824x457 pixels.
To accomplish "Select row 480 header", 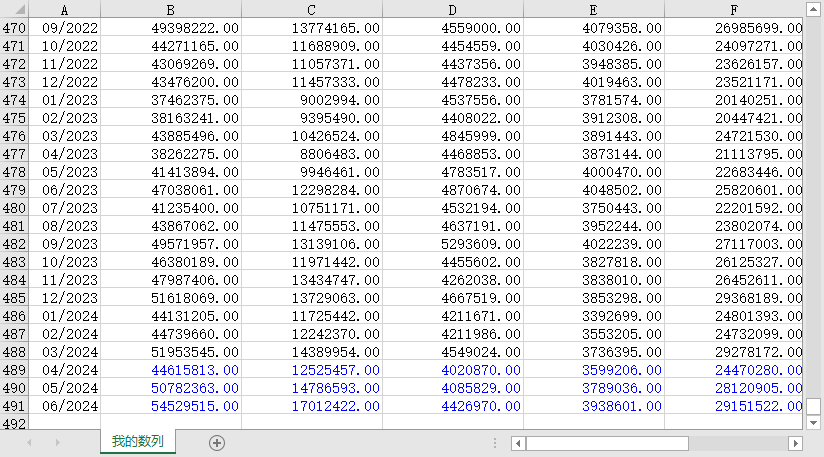I will [x=14, y=208].
